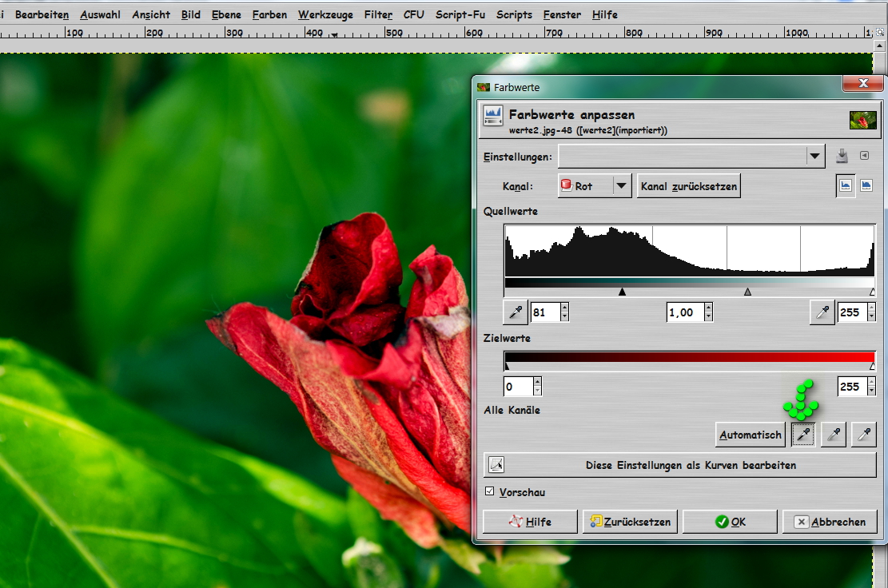Open settings options menu arrow icon
Viewport: 888px width, 588px height.
click(x=864, y=157)
